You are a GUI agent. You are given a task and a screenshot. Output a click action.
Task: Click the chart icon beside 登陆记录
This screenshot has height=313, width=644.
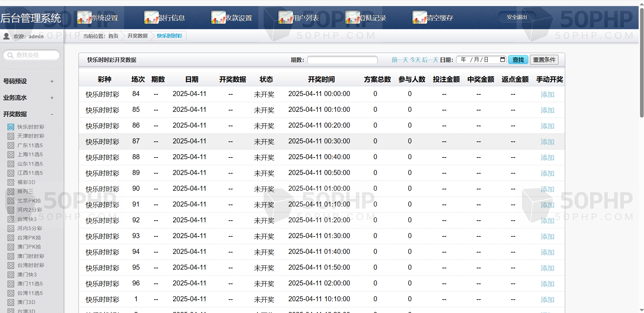pos(353,17)
